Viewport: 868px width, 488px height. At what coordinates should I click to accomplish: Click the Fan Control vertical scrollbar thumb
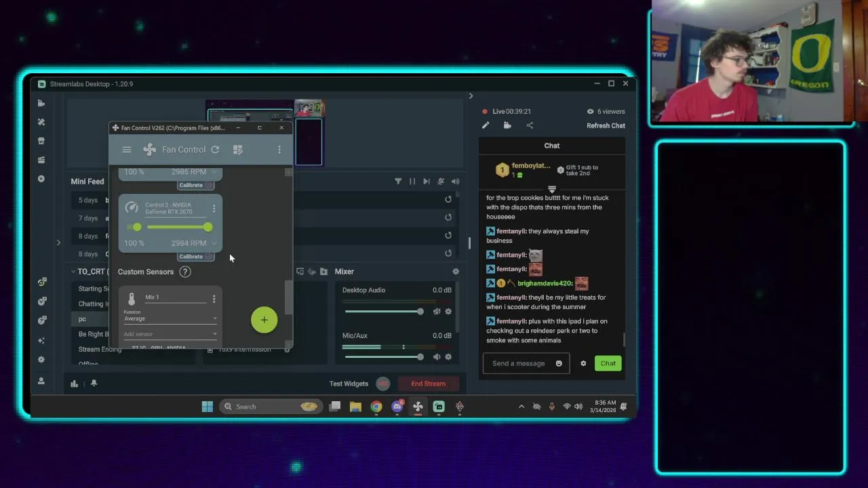point(289,297)
